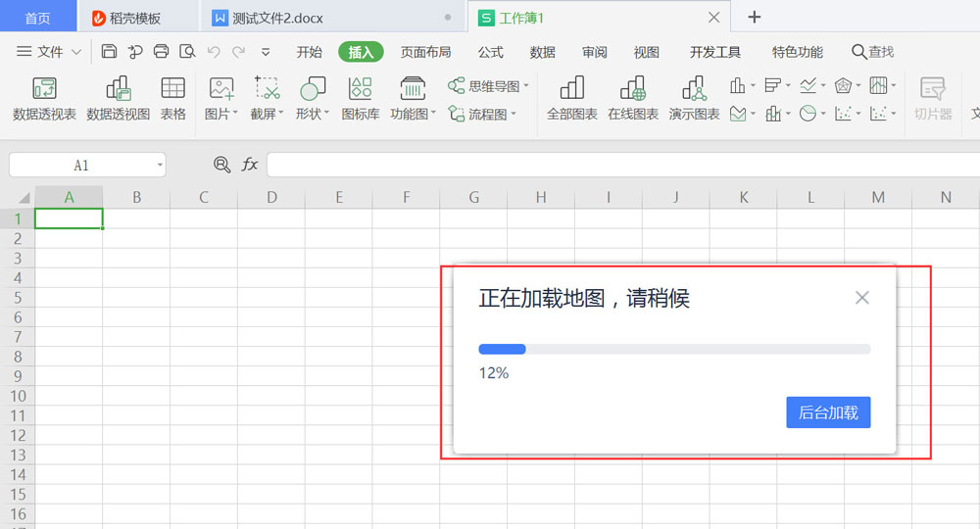Viewport: 980px width, 529px height.
Task: Insert a table with the 表格 icon
Action: point(173,99)
